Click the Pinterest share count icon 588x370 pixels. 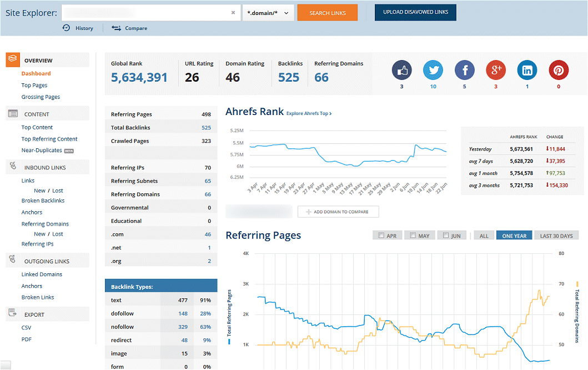click(559, 70)
